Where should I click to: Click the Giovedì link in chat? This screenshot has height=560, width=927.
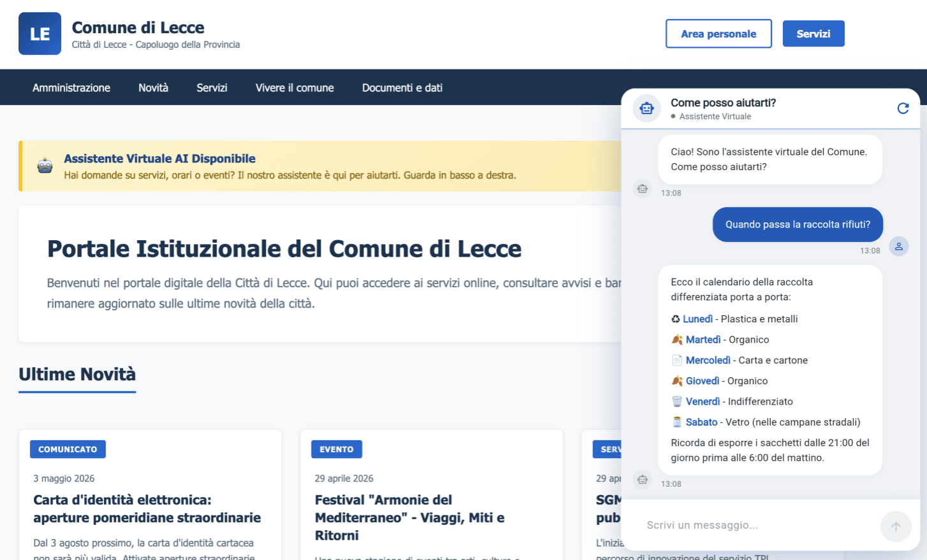[x=703, y=381]
